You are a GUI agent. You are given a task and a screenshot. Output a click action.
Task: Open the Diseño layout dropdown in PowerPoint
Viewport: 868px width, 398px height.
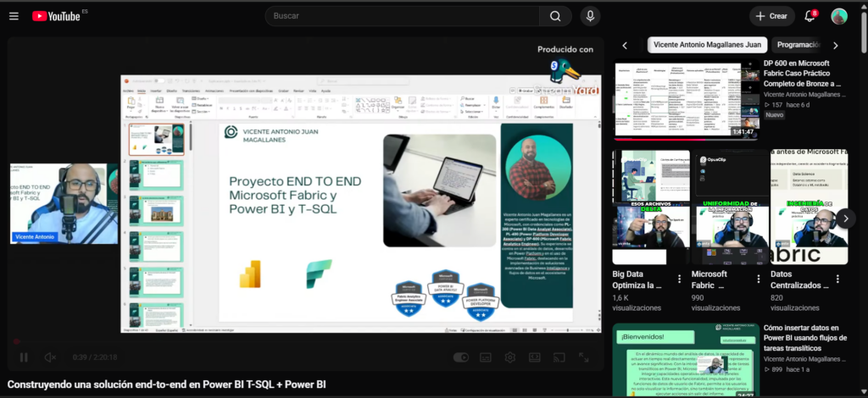click(x=200, y=98)
